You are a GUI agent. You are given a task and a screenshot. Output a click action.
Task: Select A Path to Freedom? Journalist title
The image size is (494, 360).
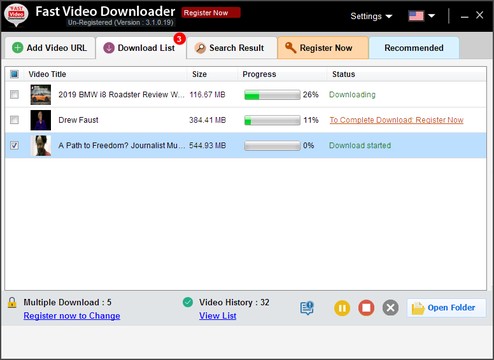pos(122,145)
